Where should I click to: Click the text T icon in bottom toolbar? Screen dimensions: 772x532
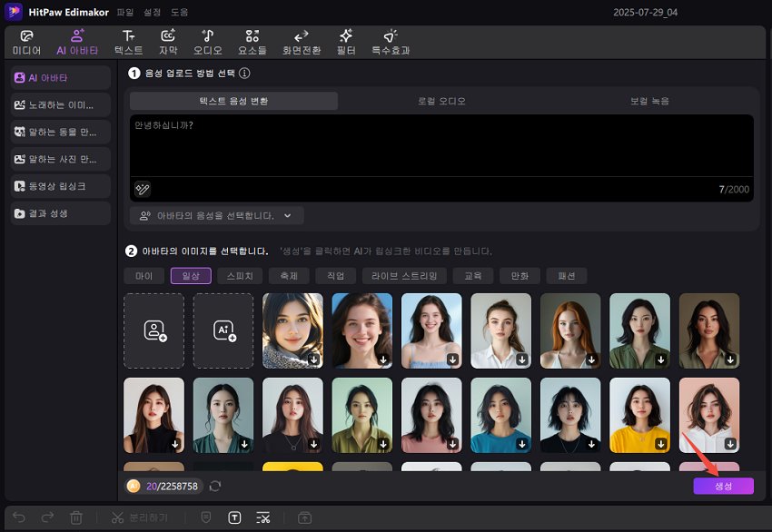(x=234, y=517)
